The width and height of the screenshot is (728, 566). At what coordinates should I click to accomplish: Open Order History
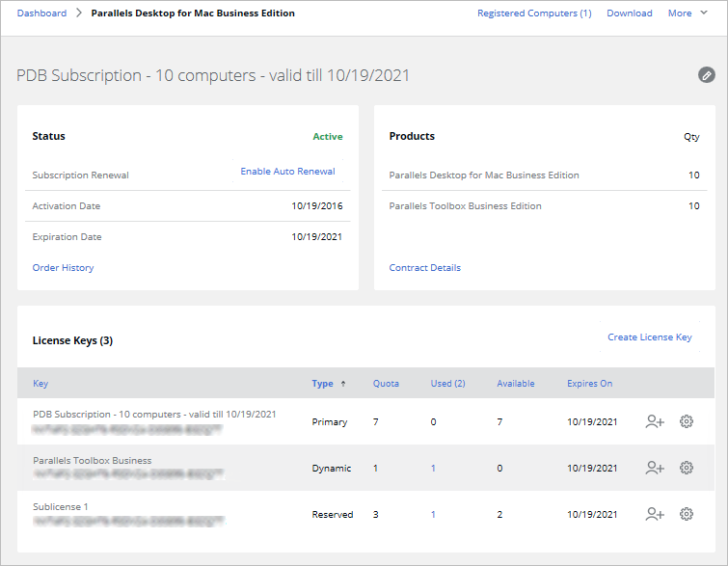[x=63, y=268]
